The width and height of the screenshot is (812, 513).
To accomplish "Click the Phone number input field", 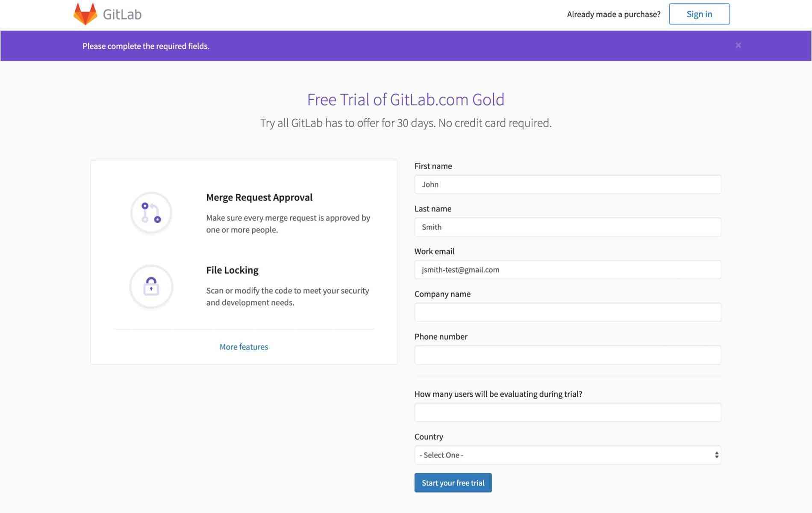I will click(567, 354).
